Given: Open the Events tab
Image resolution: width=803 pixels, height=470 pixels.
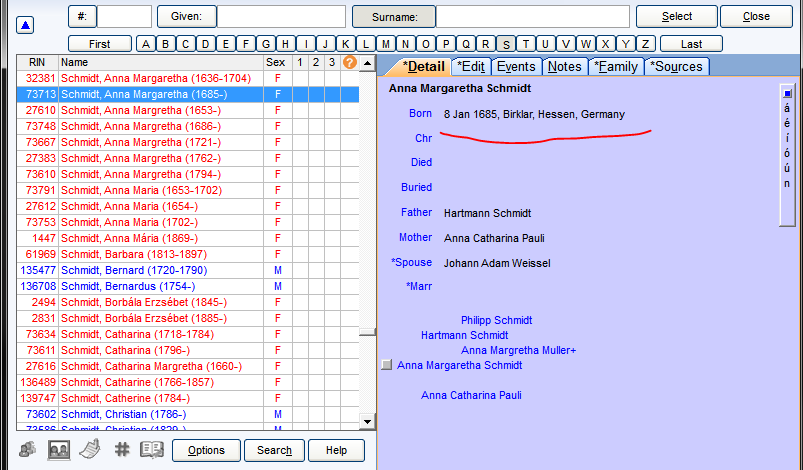Looking at the screenshot, I should [516, 67].
